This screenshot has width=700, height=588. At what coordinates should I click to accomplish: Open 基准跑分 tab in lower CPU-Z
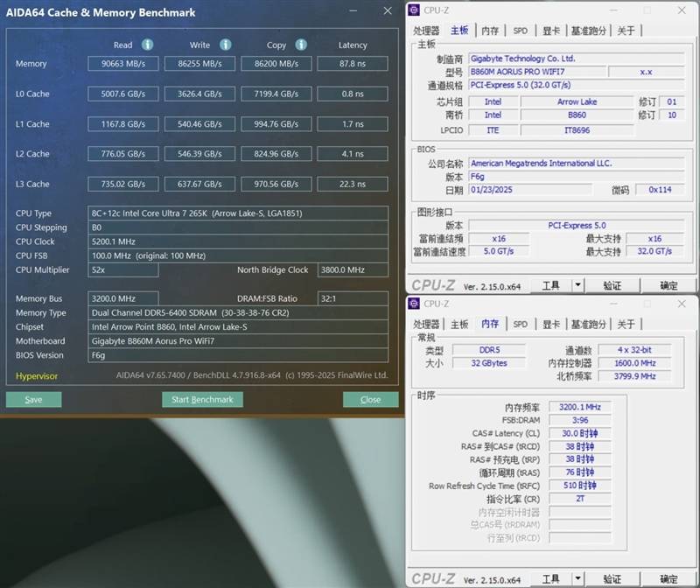pyautogui.click(x=588, y=324)
